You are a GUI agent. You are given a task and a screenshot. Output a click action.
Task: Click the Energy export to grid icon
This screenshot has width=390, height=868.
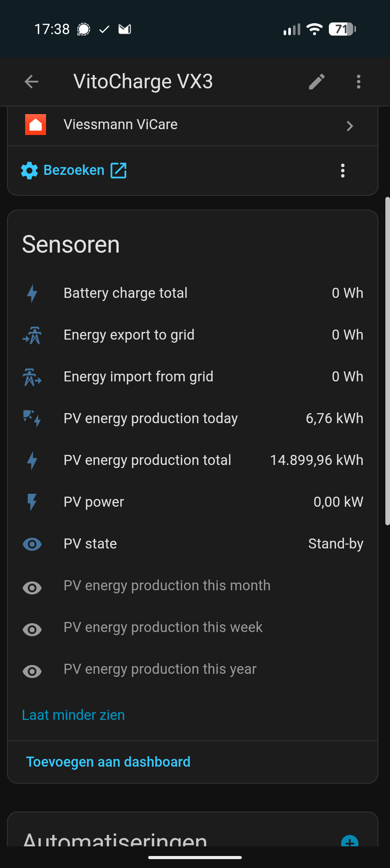point(32,335)
